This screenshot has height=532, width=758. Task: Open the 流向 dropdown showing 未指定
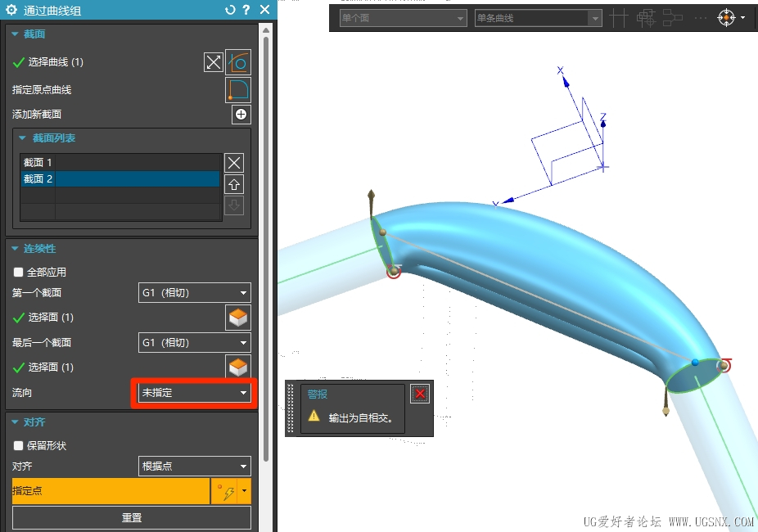[x=194, y=393]
